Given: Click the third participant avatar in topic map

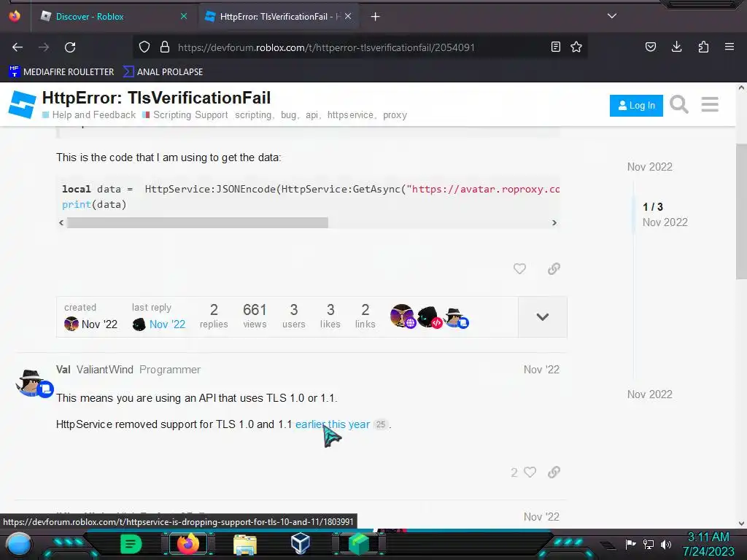Looking at the screenshot, I should click(x=455, y=317).
